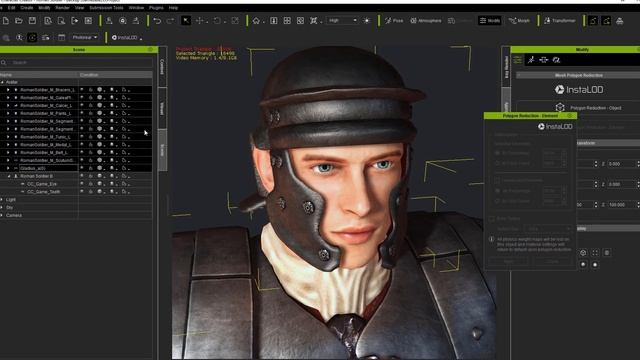Open the Pose tool
This screenshot has width=640, height=360.
point(394,20)
